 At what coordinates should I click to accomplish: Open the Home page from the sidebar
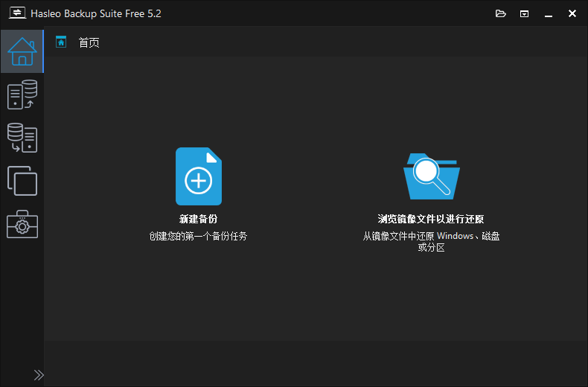tap(22, 51)
